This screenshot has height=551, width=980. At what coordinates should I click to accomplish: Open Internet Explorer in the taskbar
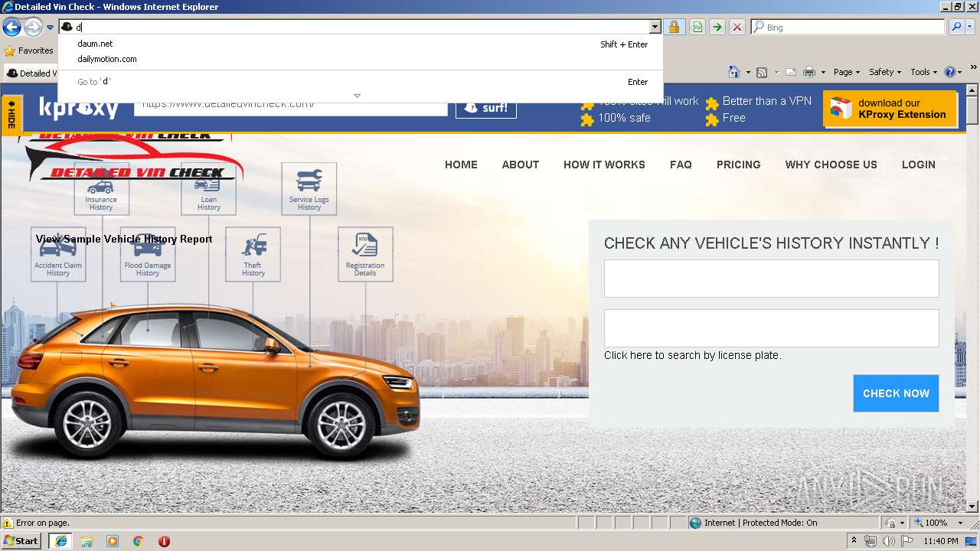coord(60,541)
